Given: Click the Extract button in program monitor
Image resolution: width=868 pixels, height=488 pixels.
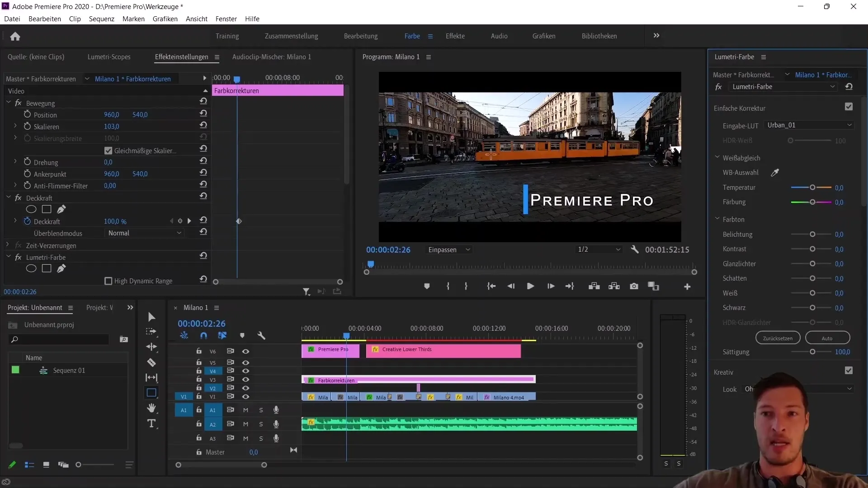Looking at the screenshot, I should (x=614, y=286).
